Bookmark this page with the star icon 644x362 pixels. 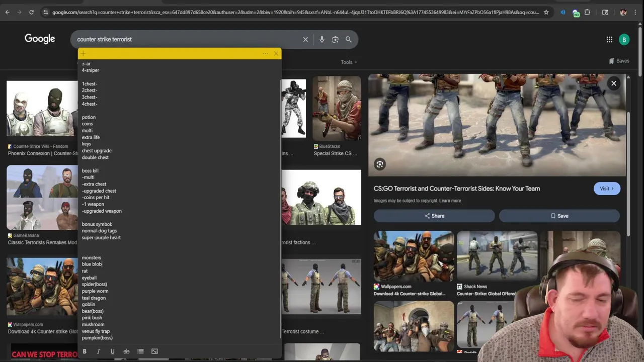(546, 12)
